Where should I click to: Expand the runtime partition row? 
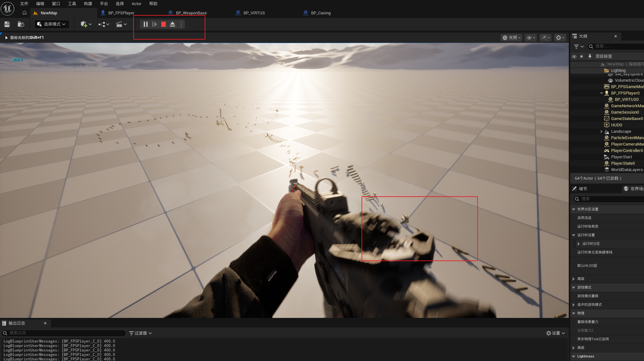coord(579,244)
